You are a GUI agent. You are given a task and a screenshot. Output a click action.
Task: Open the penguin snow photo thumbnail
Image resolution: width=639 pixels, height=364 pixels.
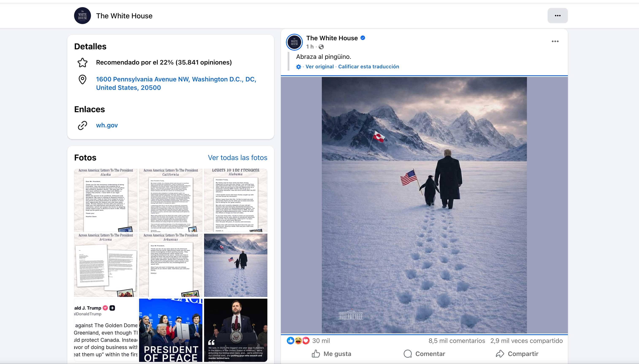pyautogui.click(x=236, y=265)
